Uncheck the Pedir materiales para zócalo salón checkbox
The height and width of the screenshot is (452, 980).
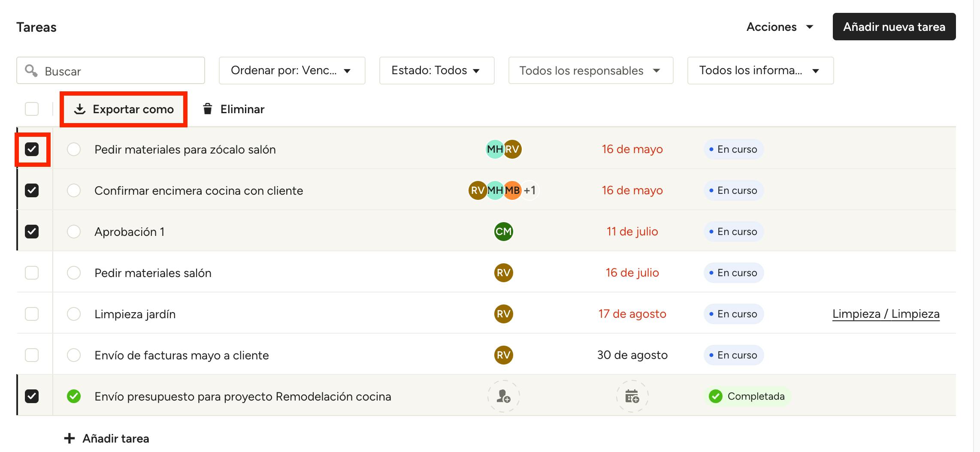32,149
